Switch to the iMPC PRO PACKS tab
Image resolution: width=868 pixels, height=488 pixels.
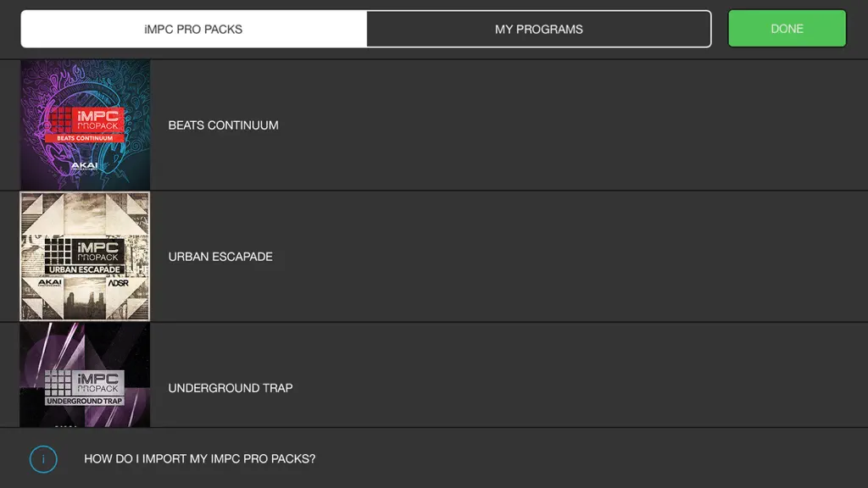click(194, 29)
